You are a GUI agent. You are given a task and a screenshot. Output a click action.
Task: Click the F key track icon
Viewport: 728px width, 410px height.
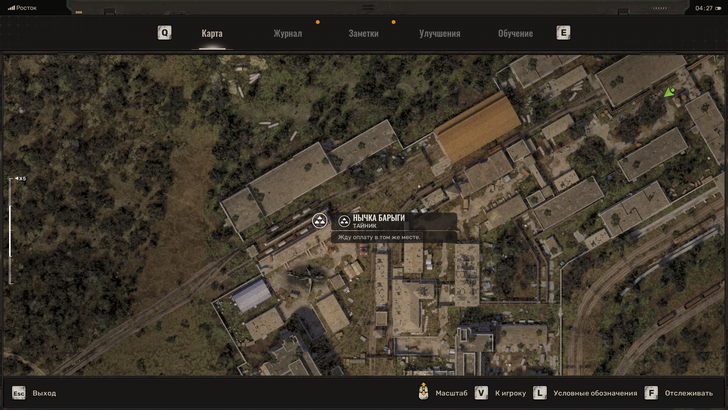click(x=651, y=393)
